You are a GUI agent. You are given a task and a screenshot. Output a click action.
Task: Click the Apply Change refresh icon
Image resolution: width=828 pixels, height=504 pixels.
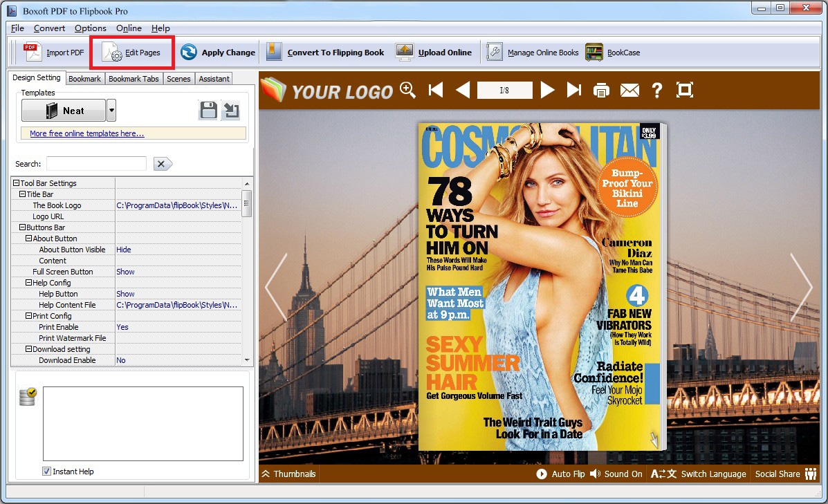(x=189, y=53)
